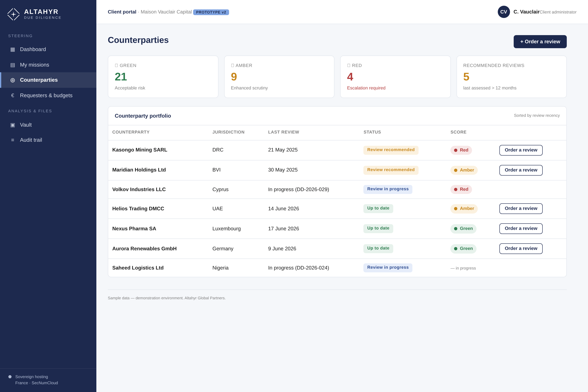Click the Client portal breadcrumb link
The image size is (588, 392).
(122, 12)
